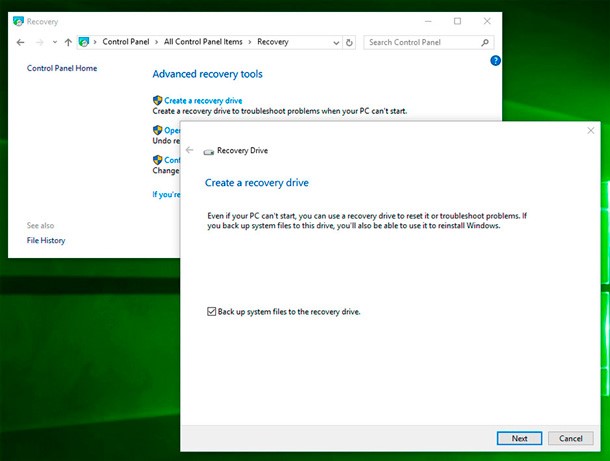Open the recent locations dropdown arrow
The height and width of the screenshot is (461, 610).
pos(54,43)
